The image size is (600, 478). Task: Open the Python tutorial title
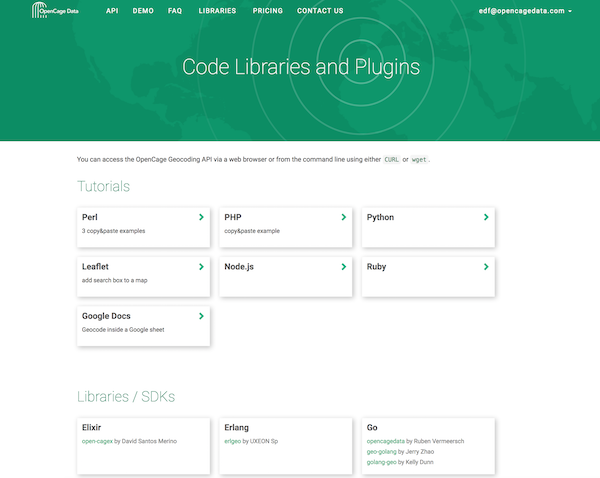(380, 217)
